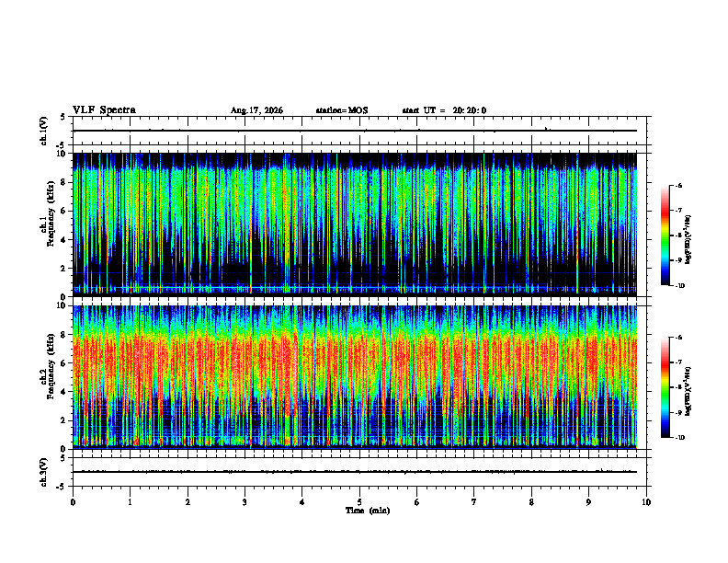Click the "-6" tick on ch.1 colour bar
The image size is (728, 563).
point(678,185)
